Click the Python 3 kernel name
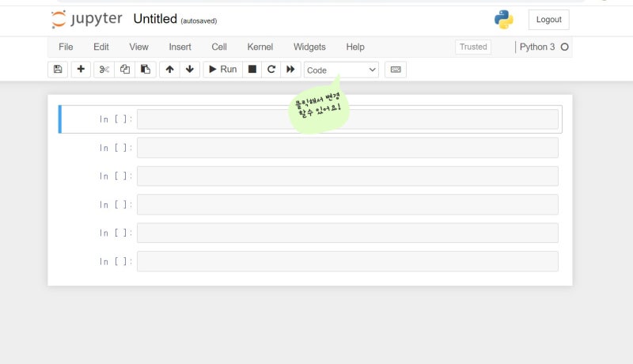Image resolution: width=633 pixels, height=364 pixels. pos(537,47)
